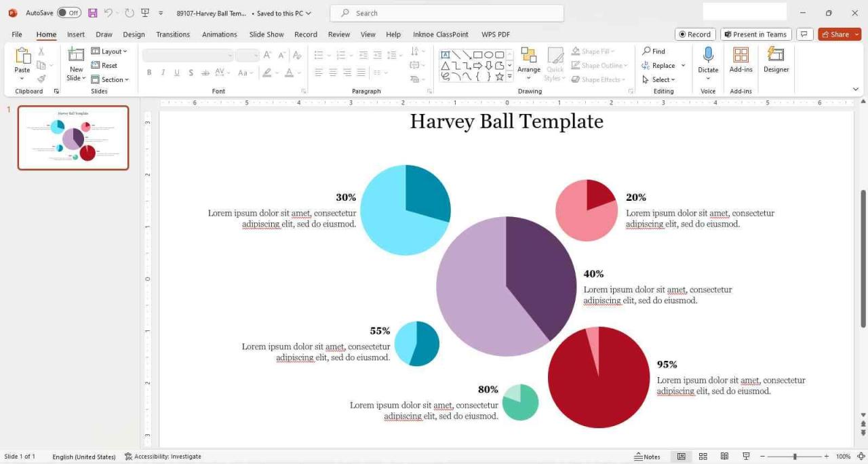This screenshot has height=464, width=868.
Task: Select the Dictate voice tool
Action: [708, 61]
